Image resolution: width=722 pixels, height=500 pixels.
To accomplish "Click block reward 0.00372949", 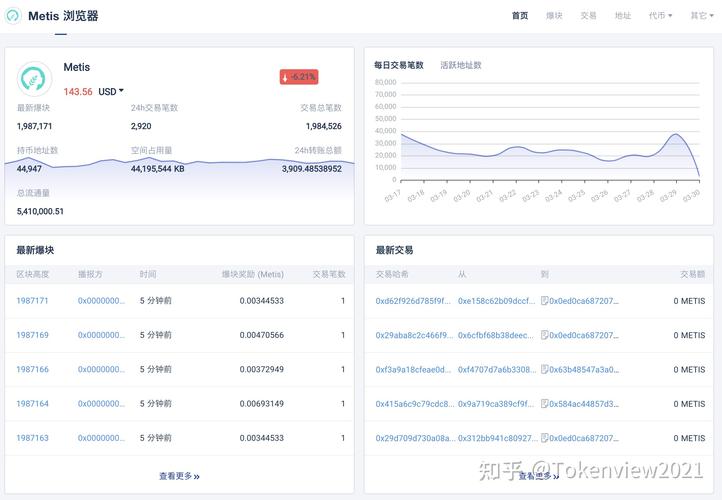I will point(262,369).
